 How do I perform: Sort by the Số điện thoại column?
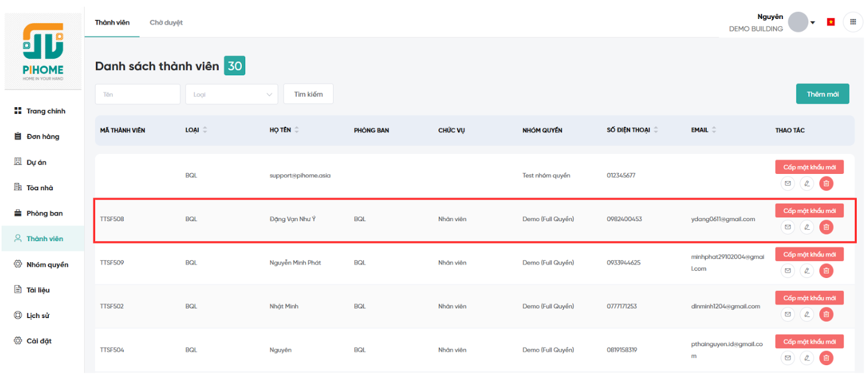pyautogui.click(x=656, y=130)
